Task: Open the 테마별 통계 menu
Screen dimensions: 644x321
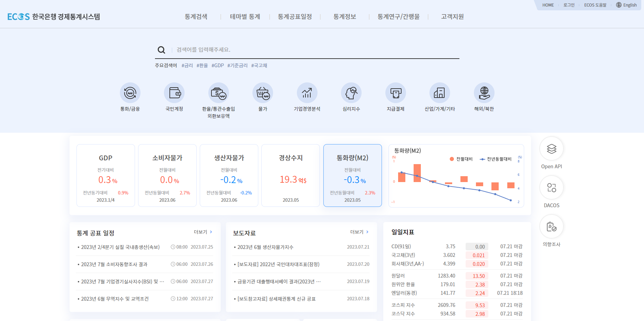Action: 245,16
